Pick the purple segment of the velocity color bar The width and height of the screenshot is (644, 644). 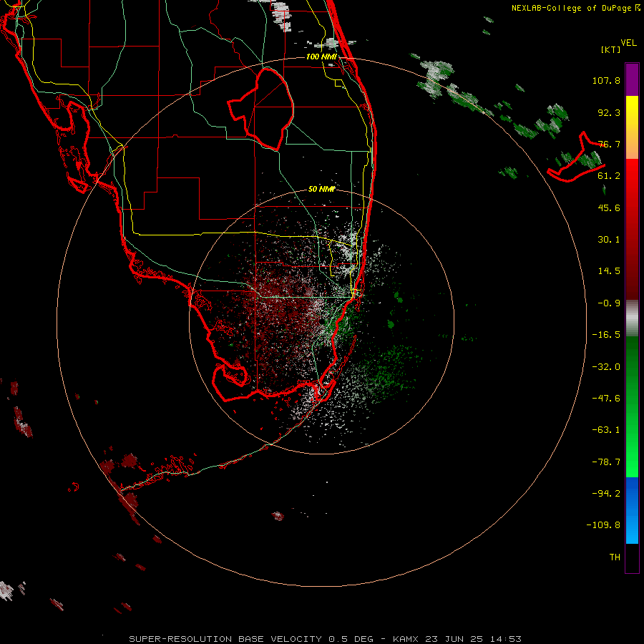pos(632,79)
